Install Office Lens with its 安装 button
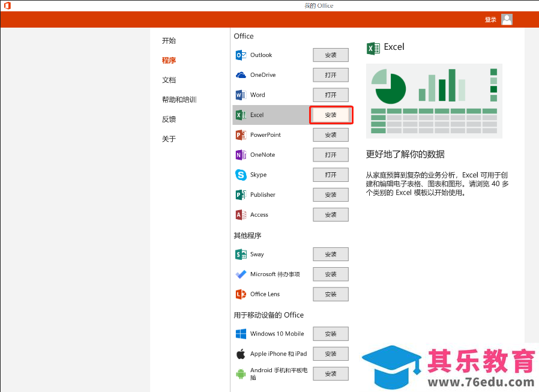 pos(331,294)
